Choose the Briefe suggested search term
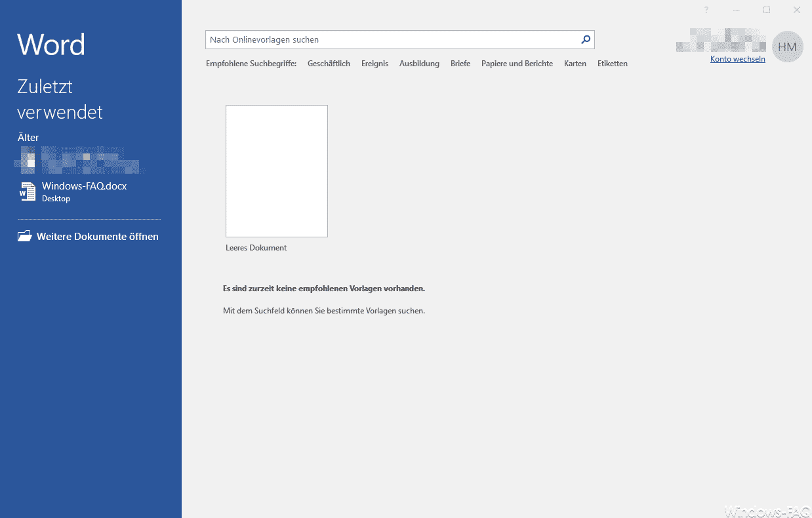Viewport: 812px width, 518px height. coord(460,64)
